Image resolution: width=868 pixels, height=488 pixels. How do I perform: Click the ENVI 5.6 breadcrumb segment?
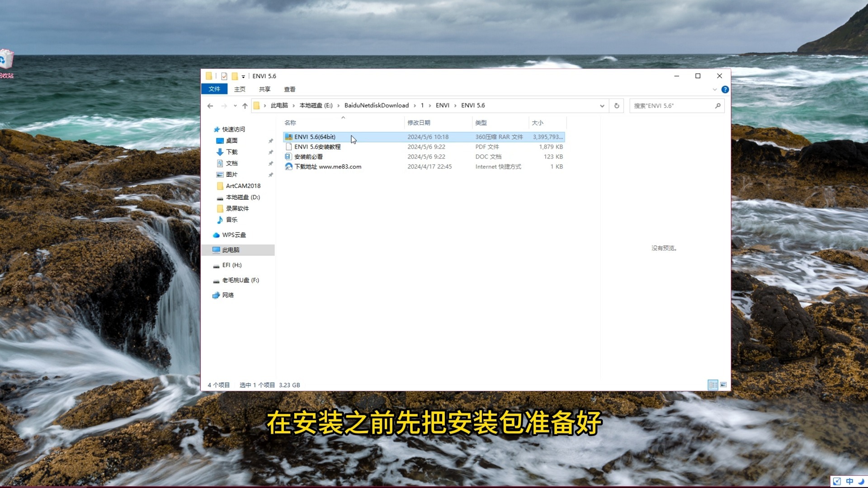click(x=473, y=105)
